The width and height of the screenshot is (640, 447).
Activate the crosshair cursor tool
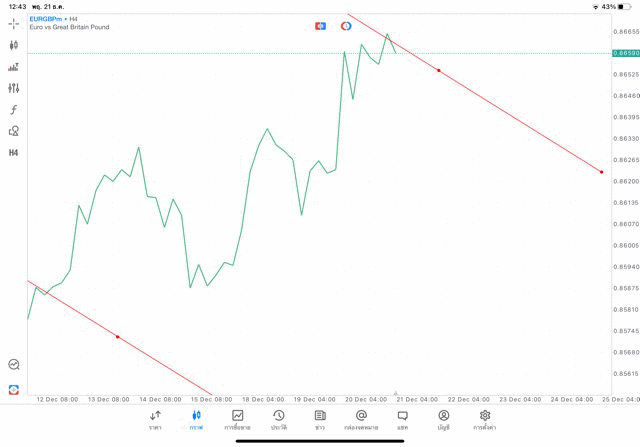[x=14, y=23]
